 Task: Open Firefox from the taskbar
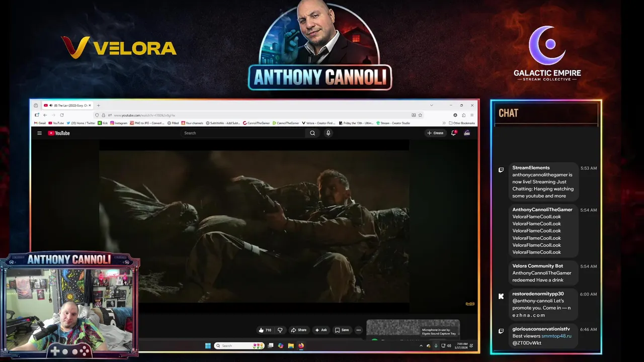tap(301, 346)
